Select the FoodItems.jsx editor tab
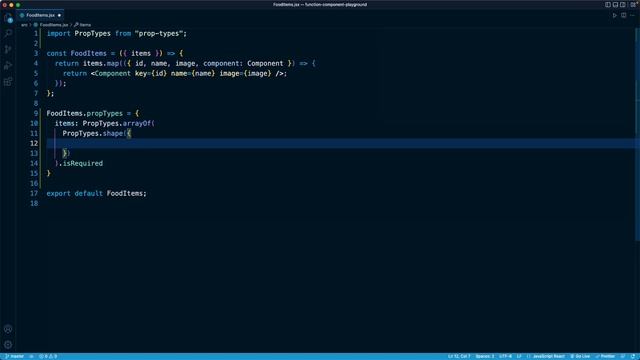640x360 pixels. click(40, 15)
